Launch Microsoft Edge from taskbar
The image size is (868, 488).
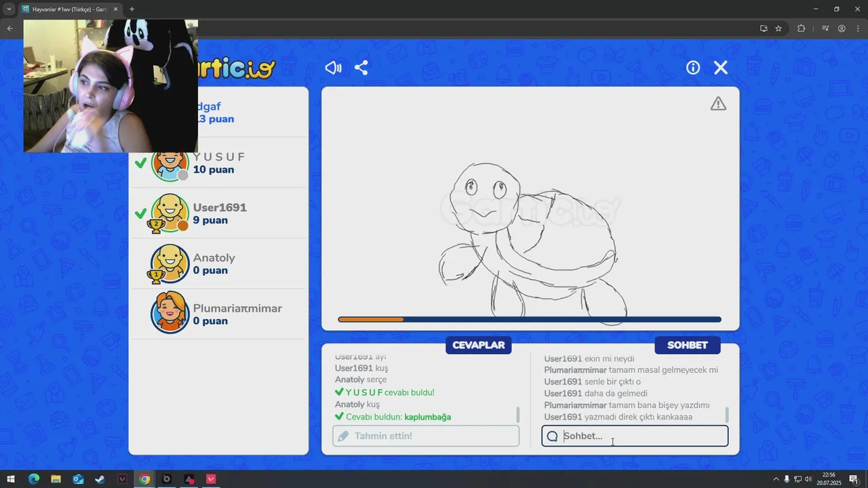[33, 479]
